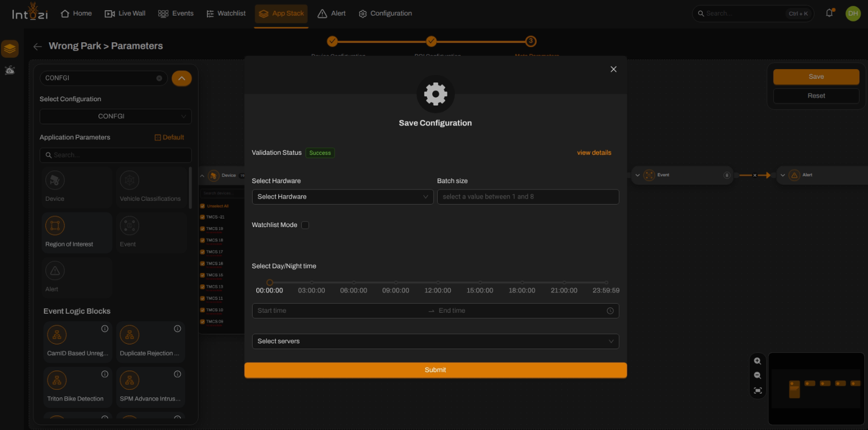Go to the Watchlist menu item
Screen dimensions: 868x430
[x=226, y=13]
